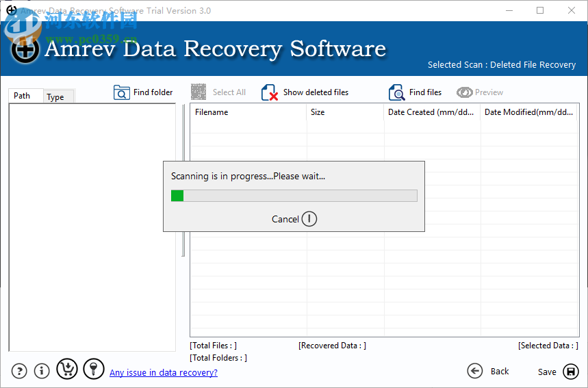
Task: Open help via the question mark icon
Action: tap(19, 371)
